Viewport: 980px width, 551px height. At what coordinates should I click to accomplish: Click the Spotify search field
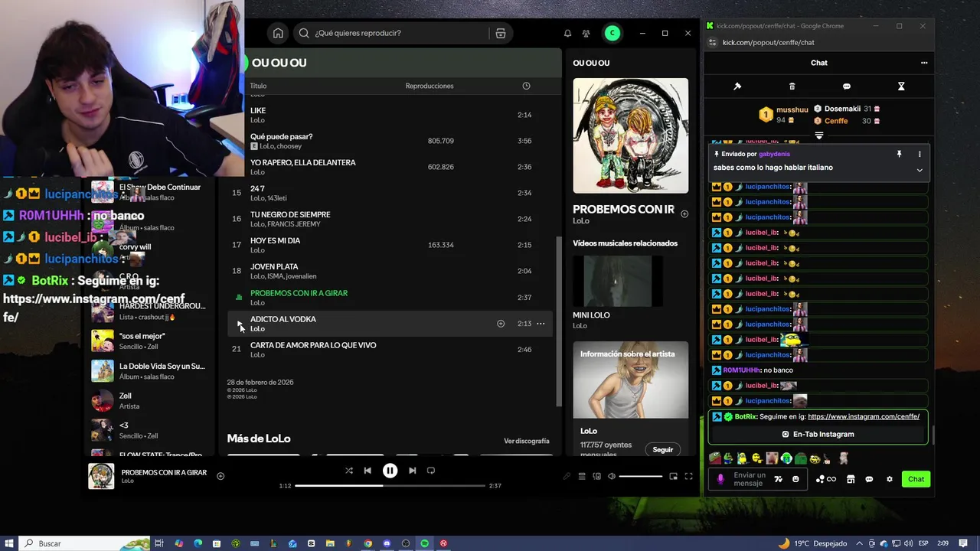point(390,33)
